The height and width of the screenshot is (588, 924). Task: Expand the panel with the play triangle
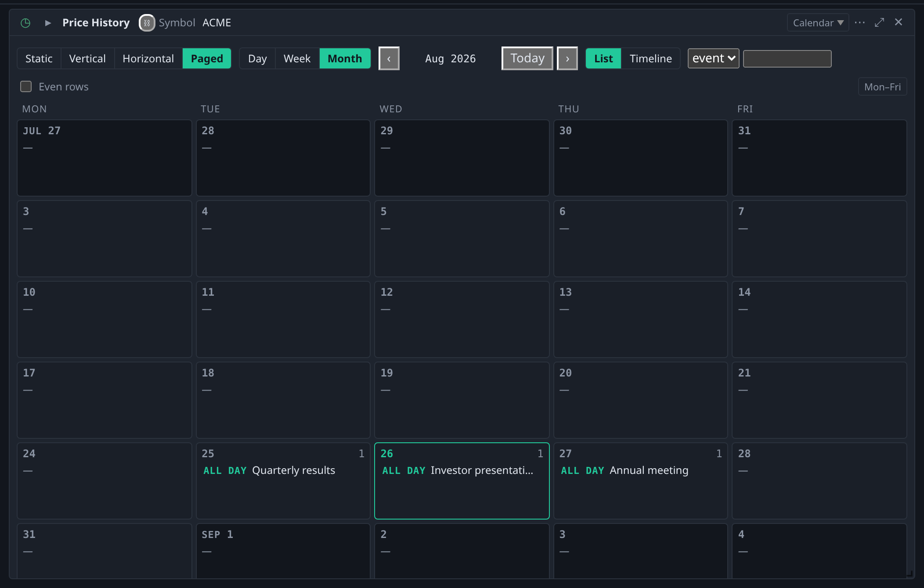[48, 23]
